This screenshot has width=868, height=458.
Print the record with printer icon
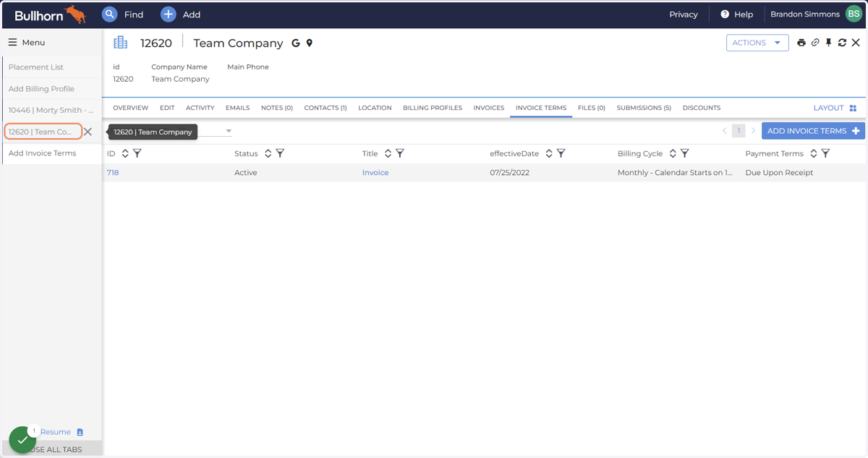(x=801, y=43)
